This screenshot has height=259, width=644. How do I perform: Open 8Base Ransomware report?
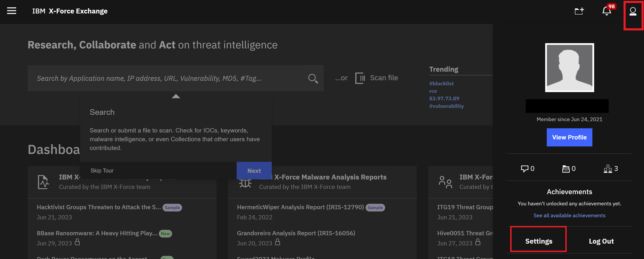tap(97, 233)
